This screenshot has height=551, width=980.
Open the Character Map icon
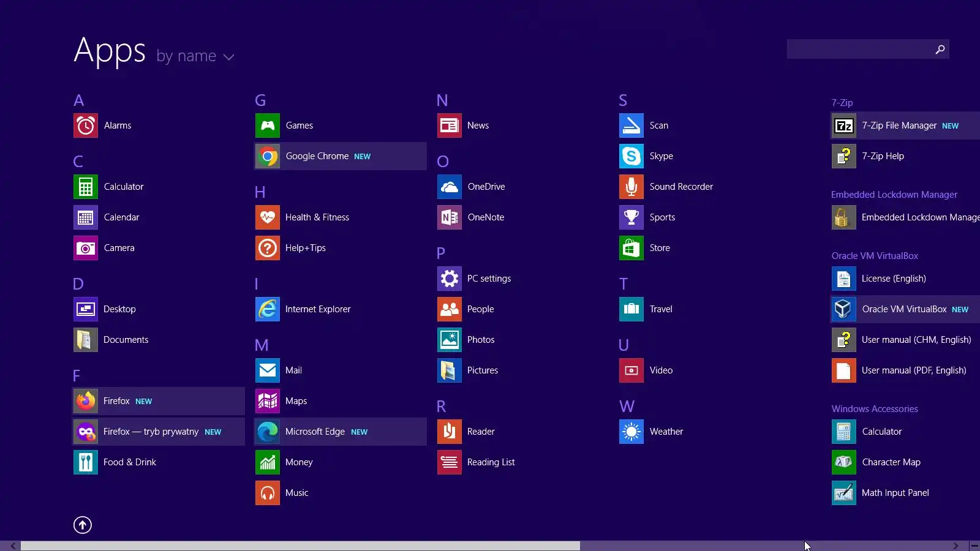(844, 462)
